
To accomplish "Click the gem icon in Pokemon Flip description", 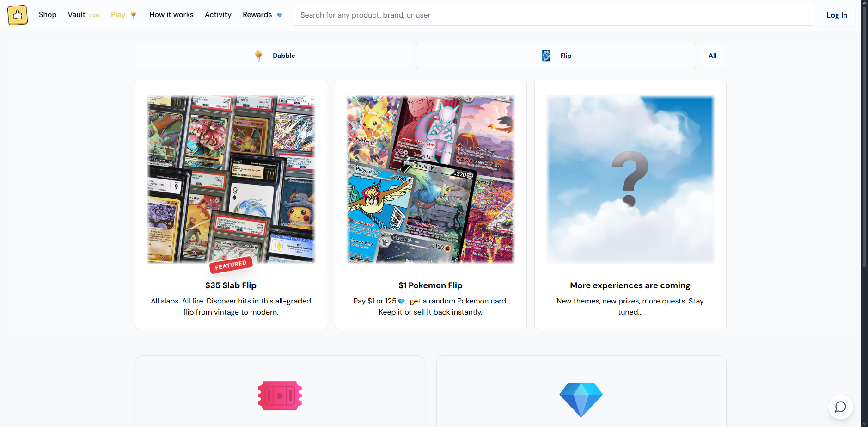I will click(401, 302).
